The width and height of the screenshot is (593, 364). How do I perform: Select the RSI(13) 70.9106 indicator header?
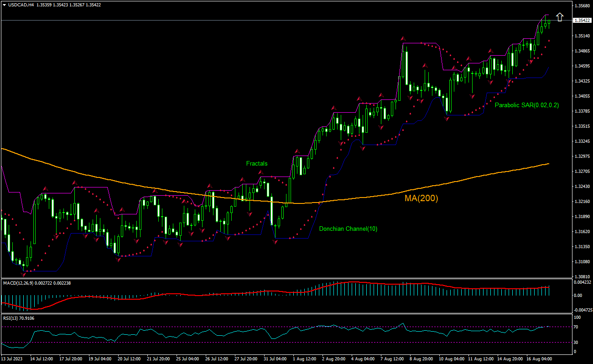click(x=19, y=318)
